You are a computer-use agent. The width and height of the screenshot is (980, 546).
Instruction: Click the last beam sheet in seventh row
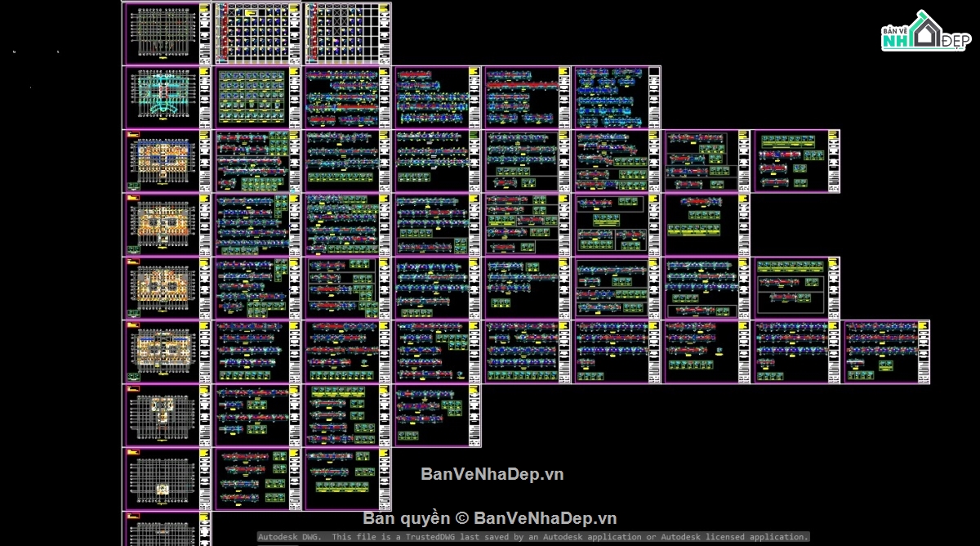click(x=437, y=416)
